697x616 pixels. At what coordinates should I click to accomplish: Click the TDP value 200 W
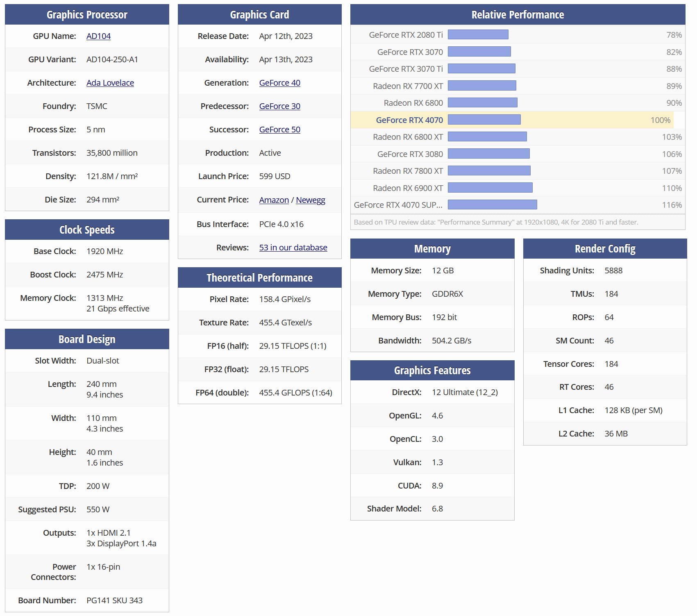(98, 486)
